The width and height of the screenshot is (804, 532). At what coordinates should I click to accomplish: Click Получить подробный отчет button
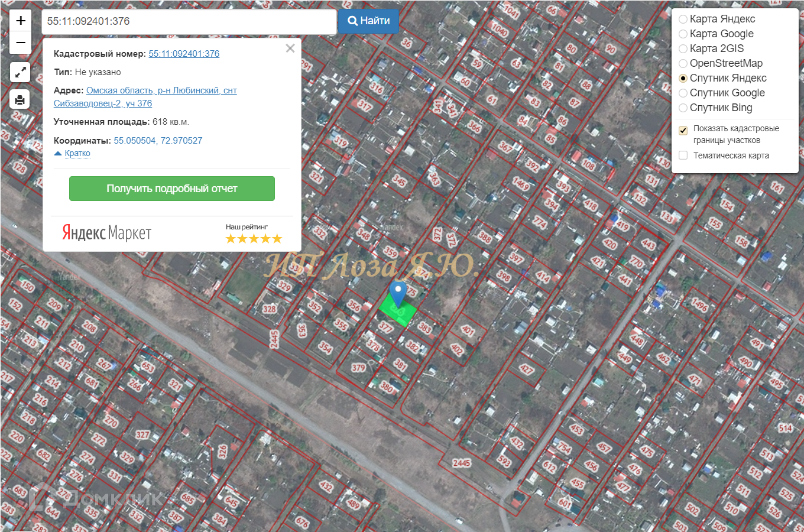pos(172,189)
